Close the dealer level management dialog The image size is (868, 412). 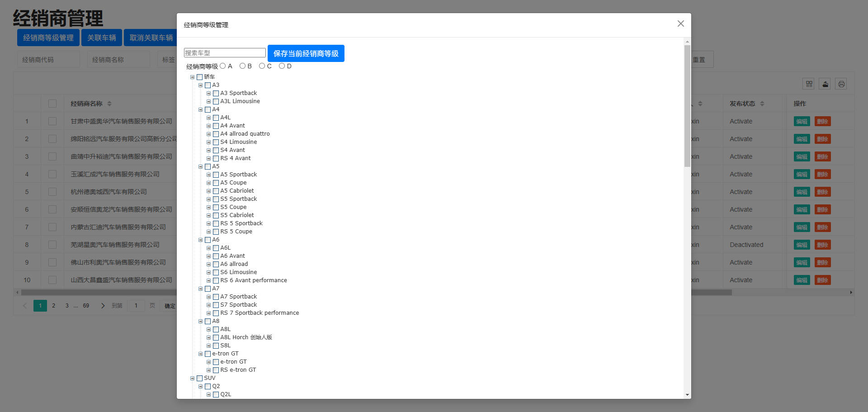[680, 24]
